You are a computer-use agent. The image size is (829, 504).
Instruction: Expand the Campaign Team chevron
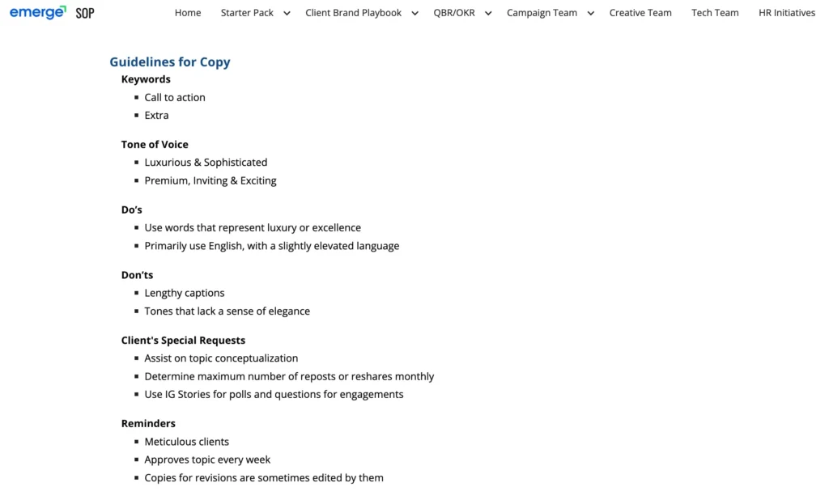pyautogui.click(x=591, y=13)
